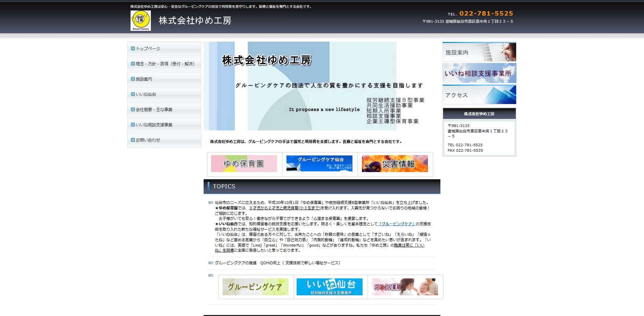Image resolution: width=644 pixels, height=316 pixels.
Task: Open the 災害情報 banner
Action: [395, 164]
